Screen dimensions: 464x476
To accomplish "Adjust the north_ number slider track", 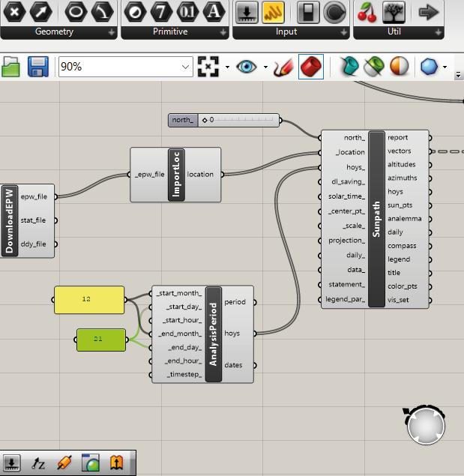I will coord(238,120).
